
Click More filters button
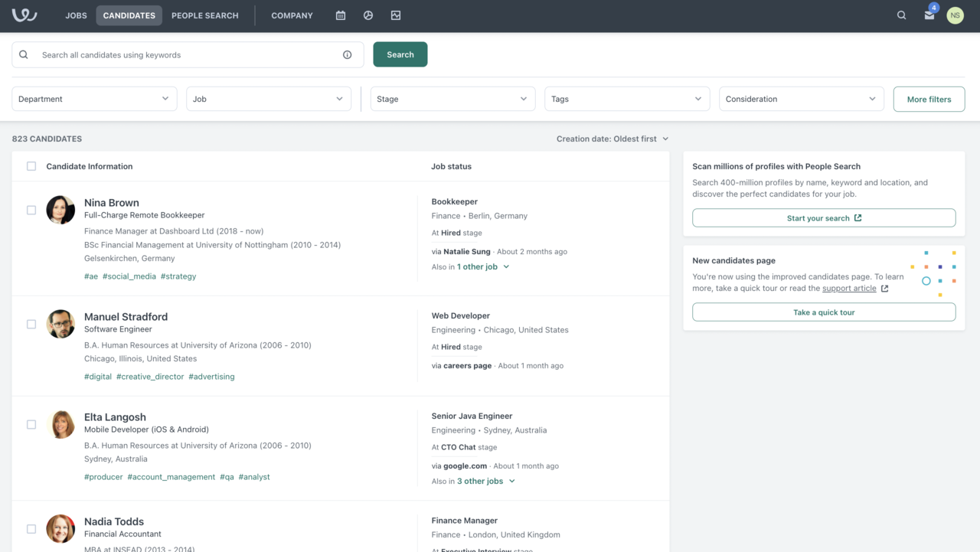click(929, 99)
